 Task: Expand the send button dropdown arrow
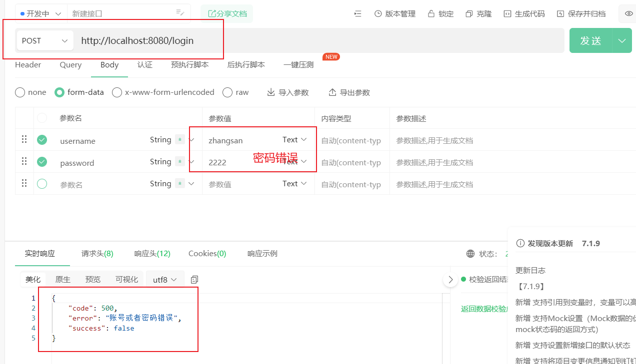pos(622,41)
